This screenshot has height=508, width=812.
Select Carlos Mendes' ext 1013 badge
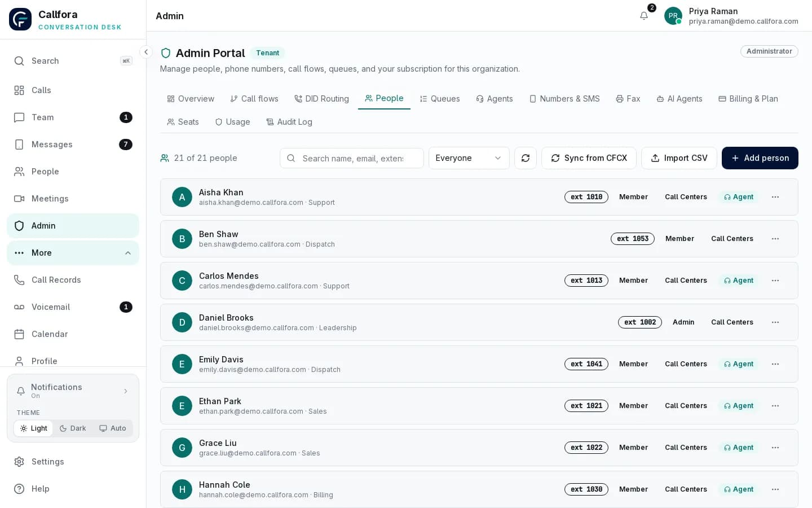point(586,281)
